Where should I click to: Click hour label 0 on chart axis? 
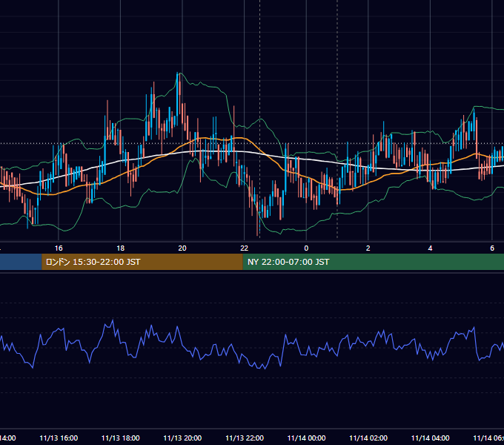[306, 248]
